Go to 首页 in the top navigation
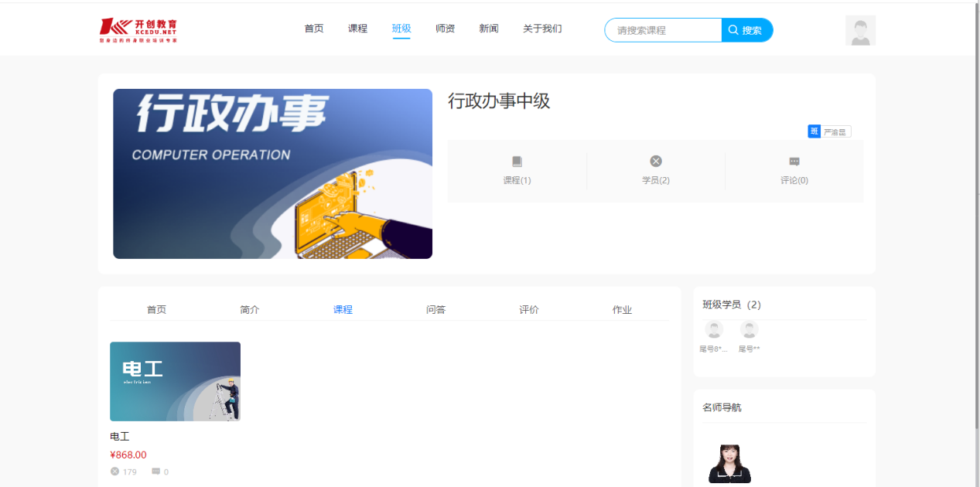The image size is (980, 487). (x=314, y=29)
